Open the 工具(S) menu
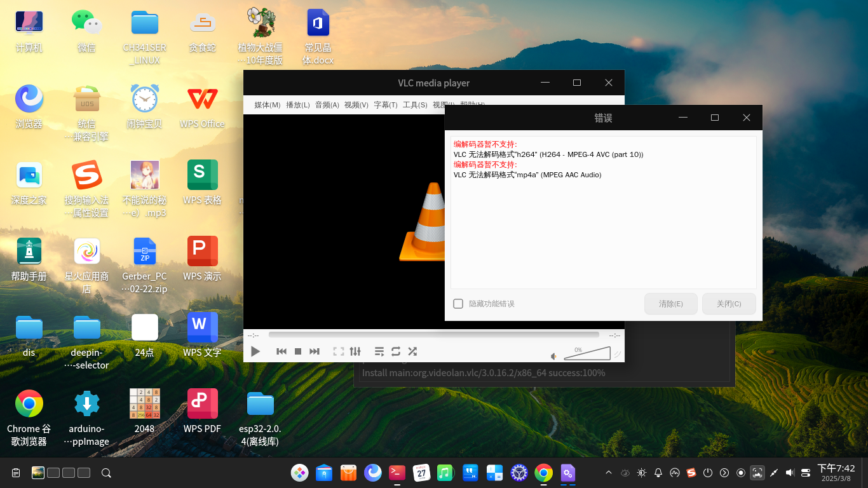This screenshot has height=488, width=868. 415,105
